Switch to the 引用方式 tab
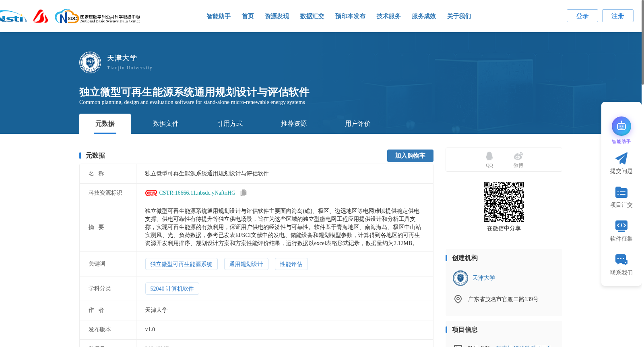This screenshot has height=347, width=644. coord(230,124)
